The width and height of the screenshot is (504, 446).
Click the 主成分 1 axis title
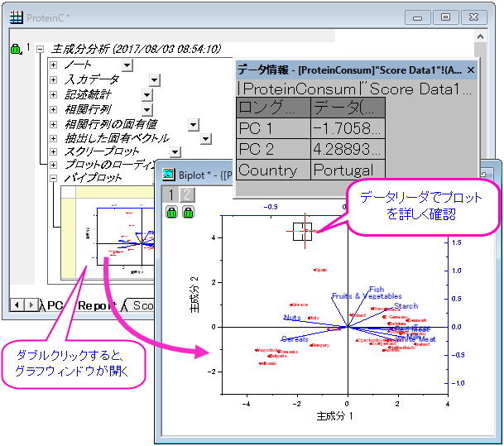pyautogui.click(x=334, y=416)
